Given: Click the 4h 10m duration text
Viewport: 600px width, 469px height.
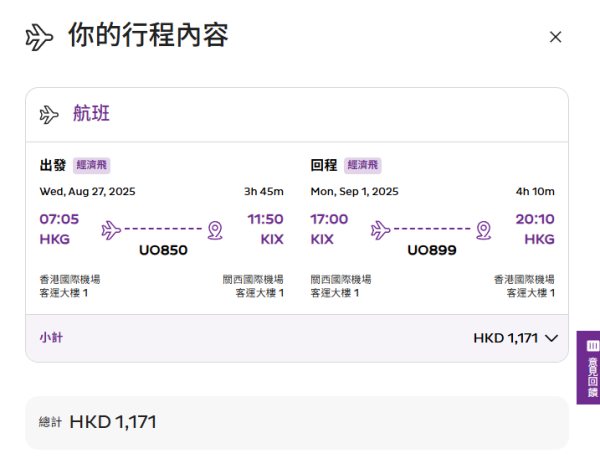Looking at the screenshot, I should (535, 191).
